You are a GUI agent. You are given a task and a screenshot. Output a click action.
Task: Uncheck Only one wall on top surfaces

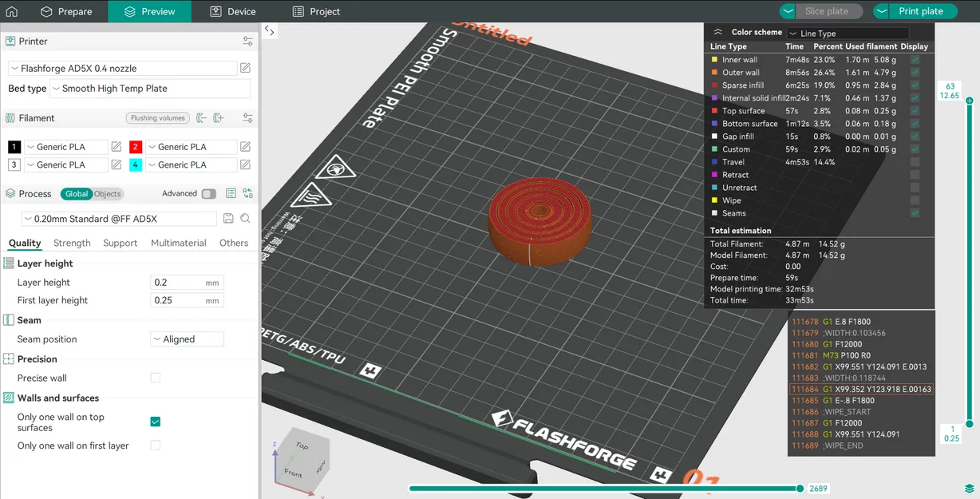pos(156,422)
